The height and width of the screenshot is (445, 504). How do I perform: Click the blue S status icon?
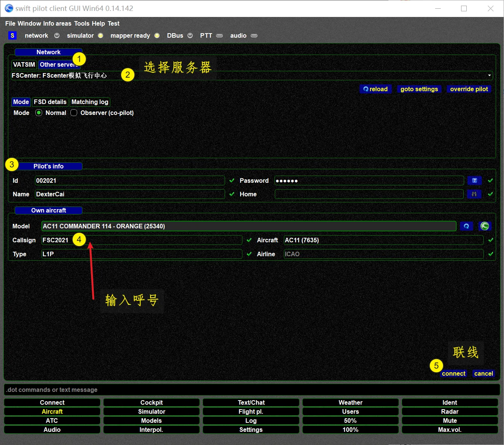point(12,35)
